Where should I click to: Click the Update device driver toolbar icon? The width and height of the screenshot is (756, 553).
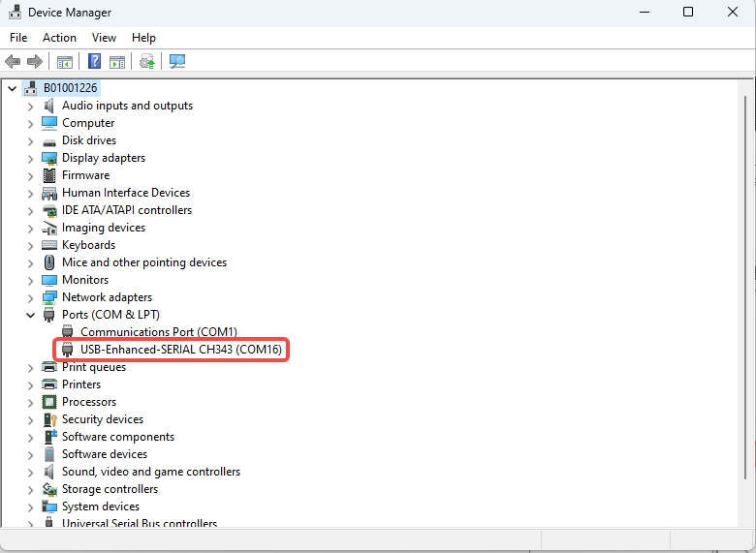click(x=147, y=62)
